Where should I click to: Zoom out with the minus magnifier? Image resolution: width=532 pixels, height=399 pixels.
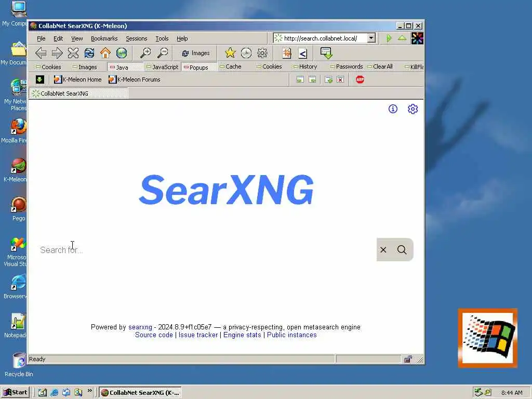pos(163,53)
